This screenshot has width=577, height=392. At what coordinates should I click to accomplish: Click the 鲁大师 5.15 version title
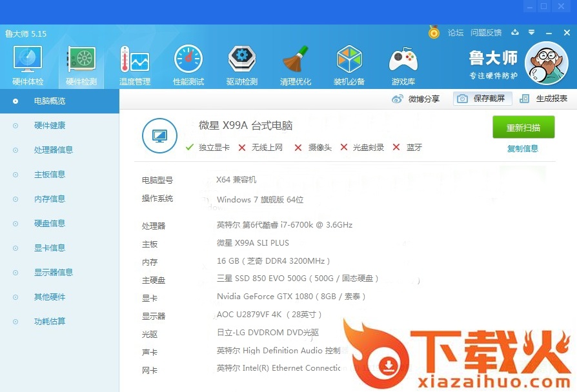click(x=26, y=34)
